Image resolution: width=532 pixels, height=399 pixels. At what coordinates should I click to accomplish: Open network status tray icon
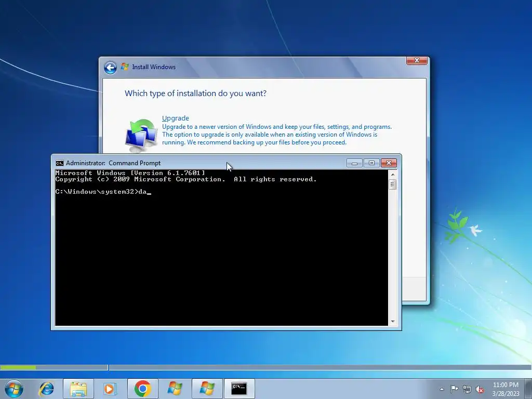pos(467,389)
